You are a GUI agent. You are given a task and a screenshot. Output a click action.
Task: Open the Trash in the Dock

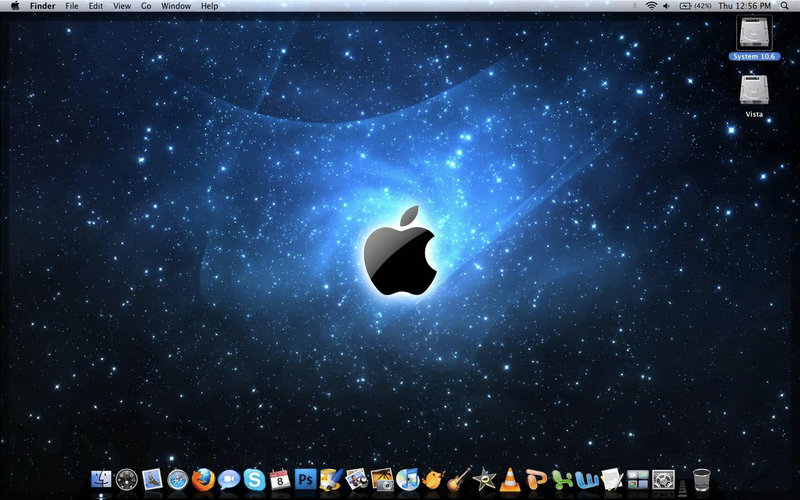[x=702, y=480]
